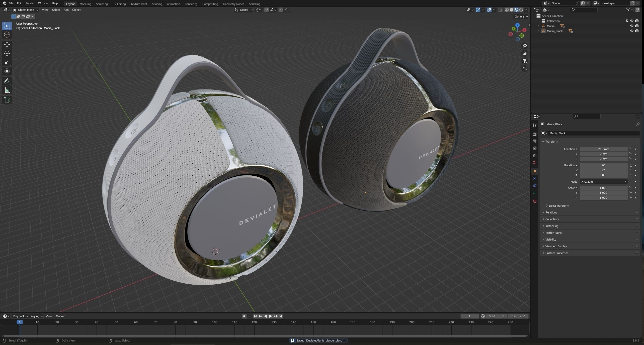Viewport: 644px width, 345px height.
Task: Click the Mania_Black object name field
Action: coord(593,133)
